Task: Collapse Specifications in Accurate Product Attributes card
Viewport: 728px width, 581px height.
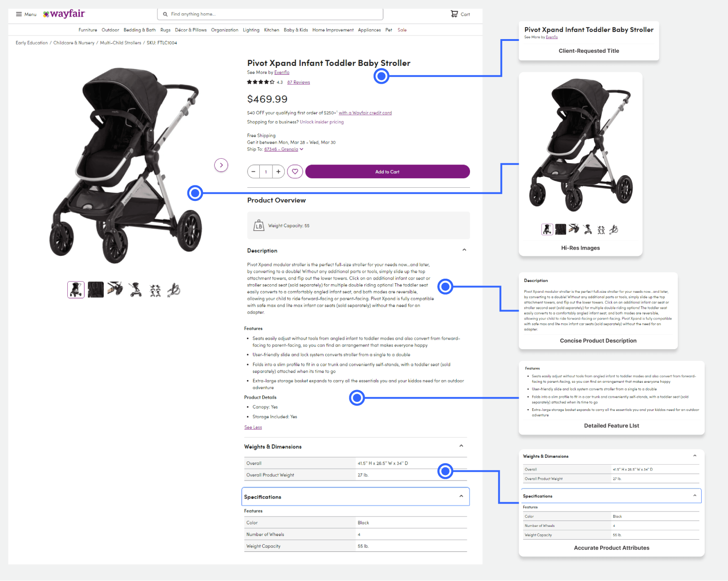Action: point(695,496)
